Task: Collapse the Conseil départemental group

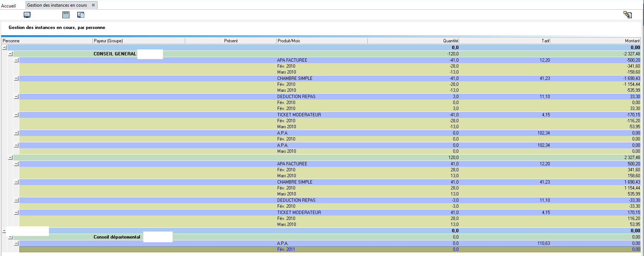Action: tap(10, 237)
